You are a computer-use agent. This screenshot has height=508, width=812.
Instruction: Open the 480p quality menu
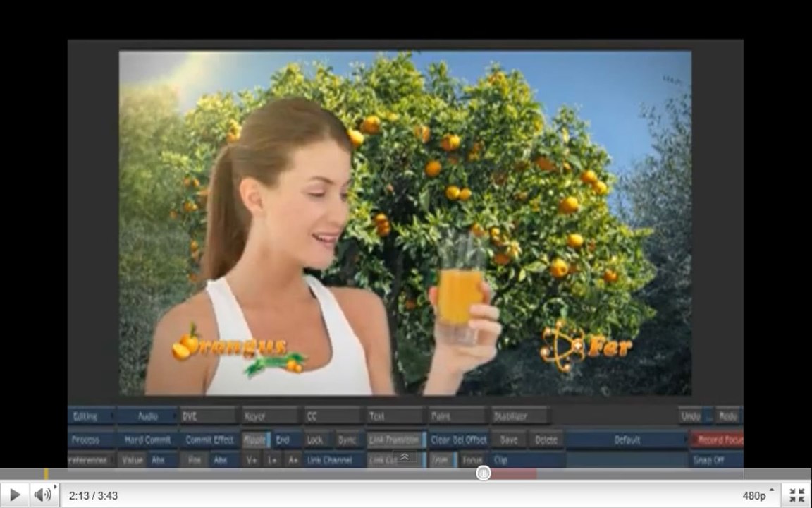(x=758, y=495)
